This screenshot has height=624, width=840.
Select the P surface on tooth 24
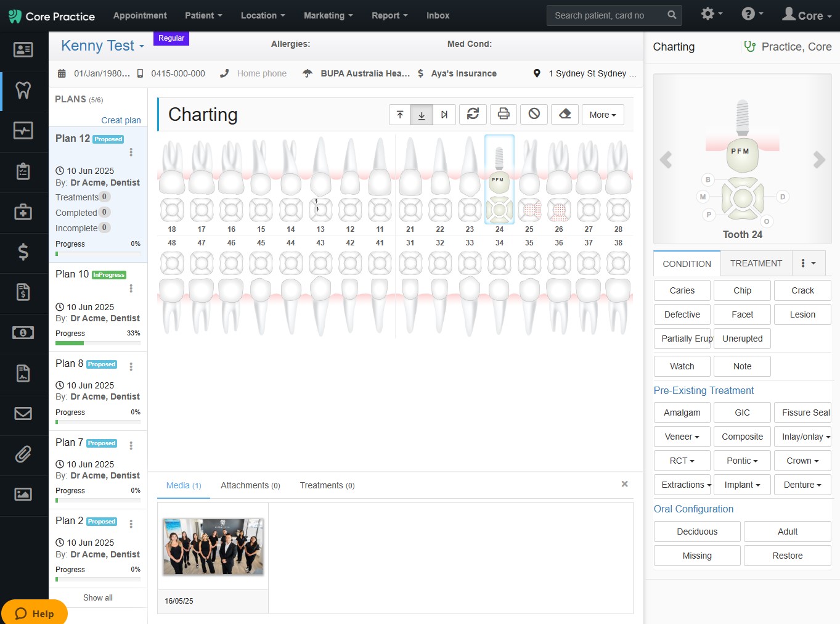pos(709,215)
